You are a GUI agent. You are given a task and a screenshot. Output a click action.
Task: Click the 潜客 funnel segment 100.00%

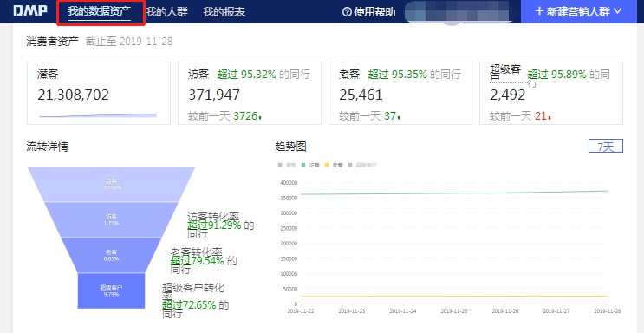111,184
